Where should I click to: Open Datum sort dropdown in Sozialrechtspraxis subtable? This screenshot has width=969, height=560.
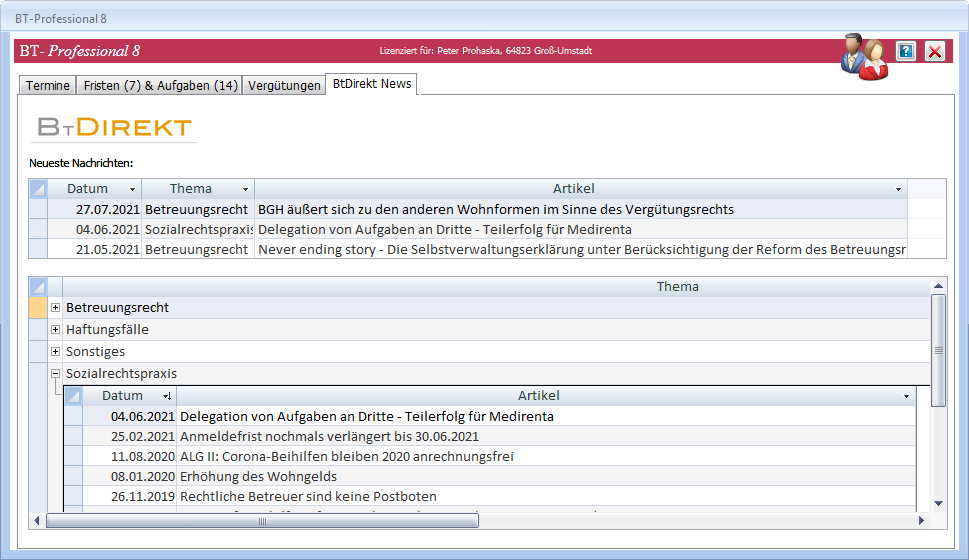[167, 396]
